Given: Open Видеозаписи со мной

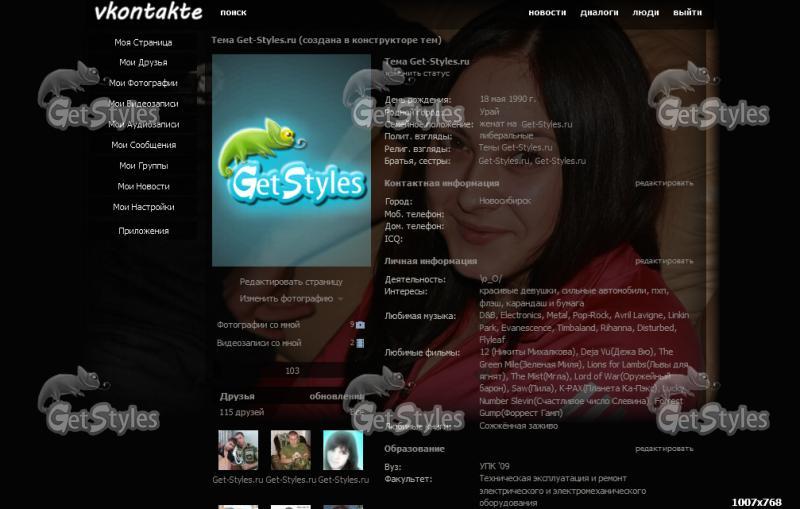Looking at the screenshot, I should (x=259, y=343).
